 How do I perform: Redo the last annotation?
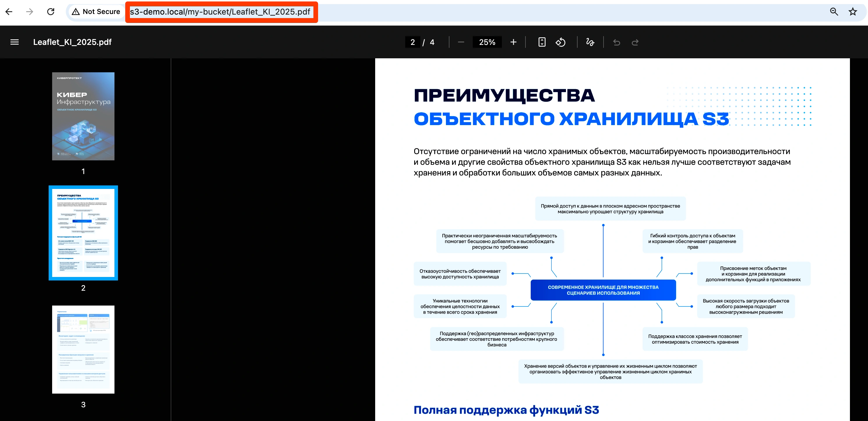tap(635, 42)
